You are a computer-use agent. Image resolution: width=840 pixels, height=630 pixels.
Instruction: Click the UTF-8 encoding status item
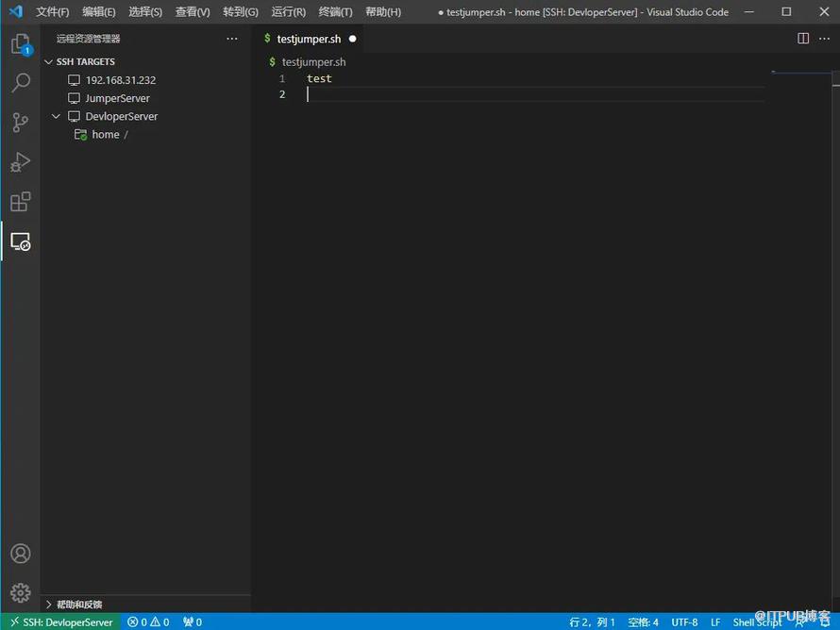click(x=684, y=622)
